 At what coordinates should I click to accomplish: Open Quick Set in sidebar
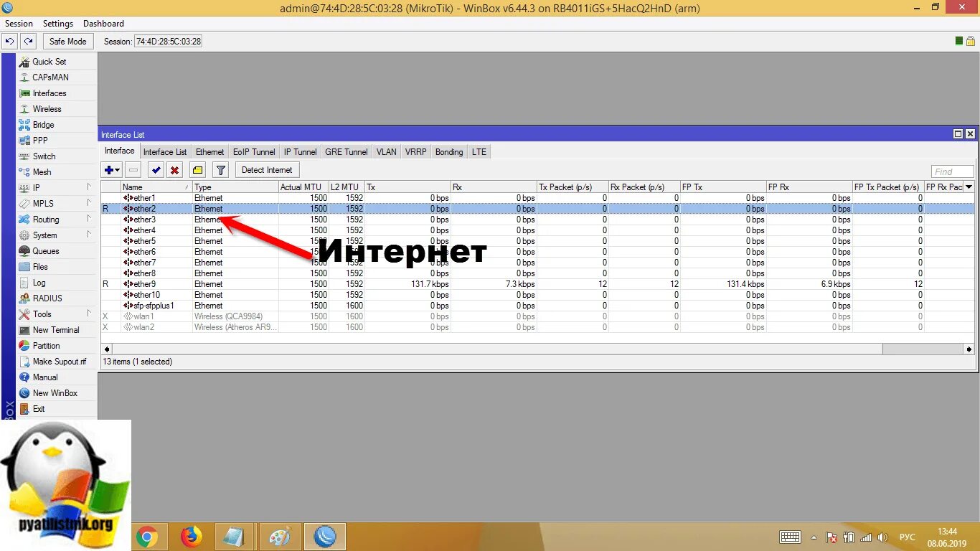click(x=50, y=62)
